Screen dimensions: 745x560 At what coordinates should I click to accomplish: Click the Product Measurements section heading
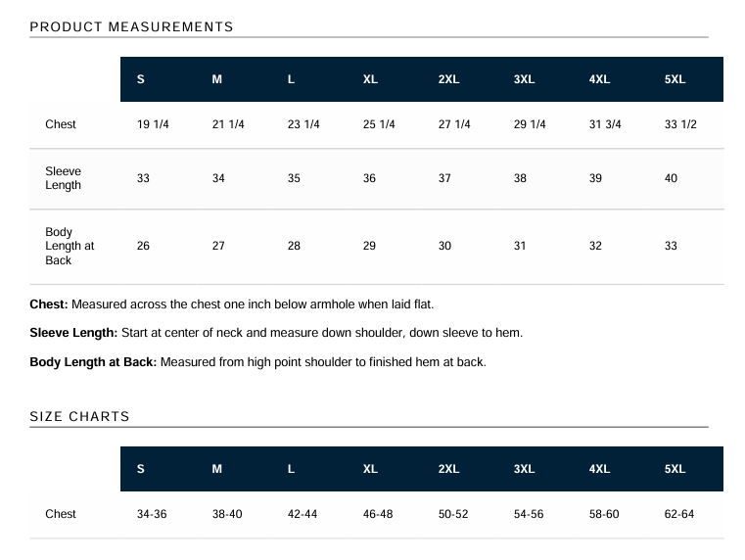point(131,26)
